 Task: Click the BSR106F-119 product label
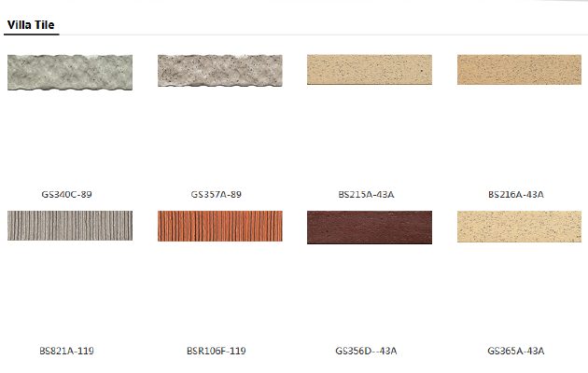point(216,351)
